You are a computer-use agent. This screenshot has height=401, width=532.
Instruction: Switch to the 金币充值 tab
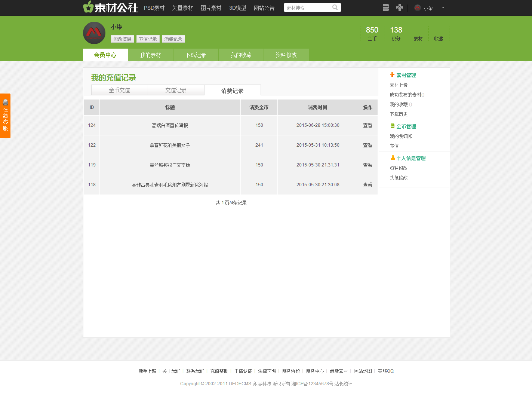[x=120, y=90]
